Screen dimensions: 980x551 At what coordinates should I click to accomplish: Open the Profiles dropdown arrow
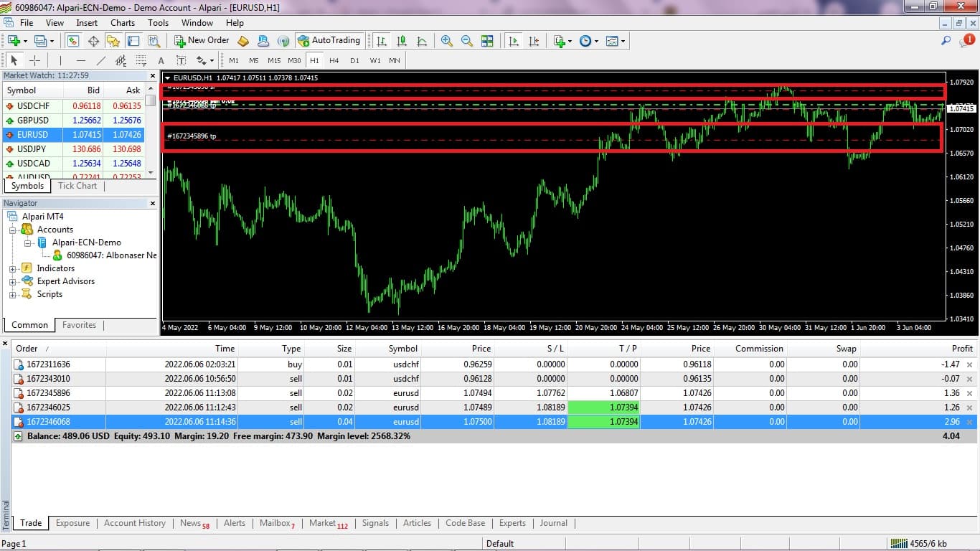point(51,41)
